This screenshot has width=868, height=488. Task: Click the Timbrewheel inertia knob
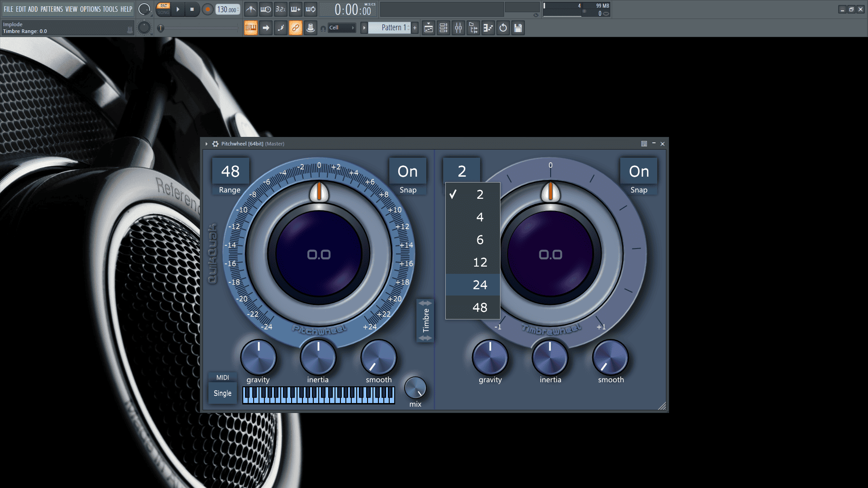[x=550, y=357]
